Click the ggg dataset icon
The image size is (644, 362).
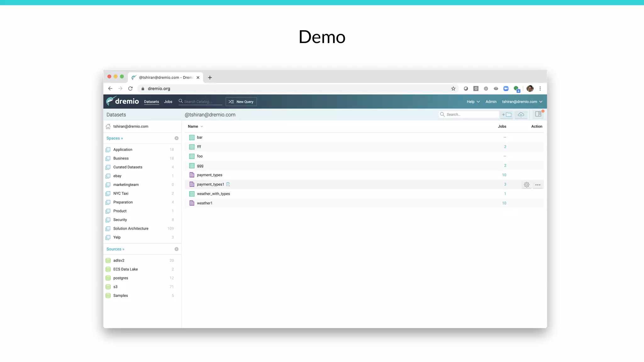(192, 166)
